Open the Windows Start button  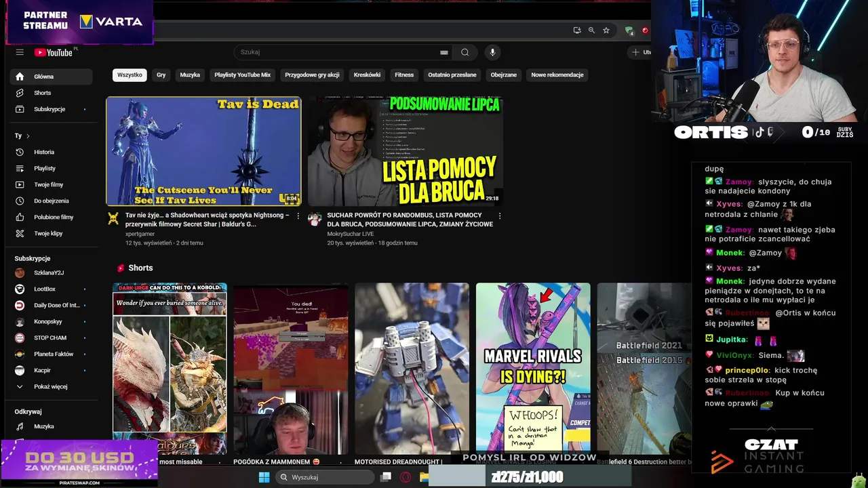(264, 477)
